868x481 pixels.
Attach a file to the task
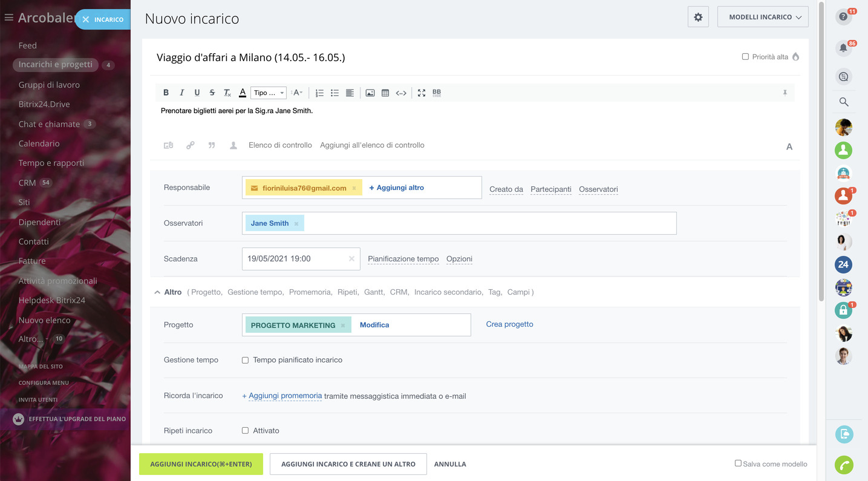(169, 145)
